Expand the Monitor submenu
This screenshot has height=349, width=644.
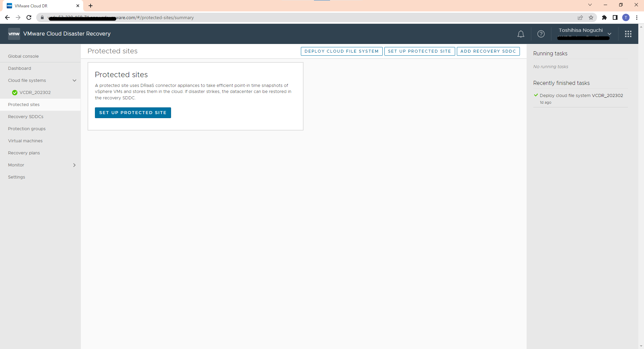pyautogui.click(x=74, y=165)
